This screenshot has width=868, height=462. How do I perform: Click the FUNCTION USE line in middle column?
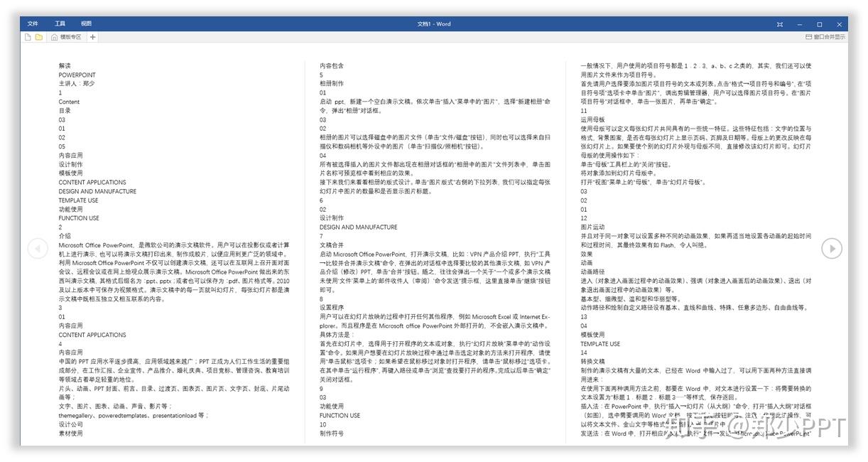click(340, 415)
